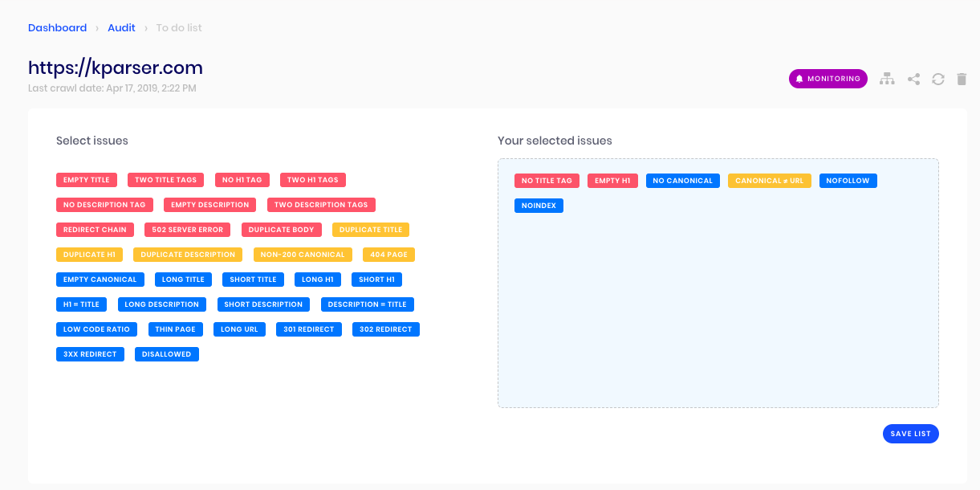Choose the Two Description Tags issue
Image resolution: width=980 pixels, height=490 pixels.
pos(321,205)
